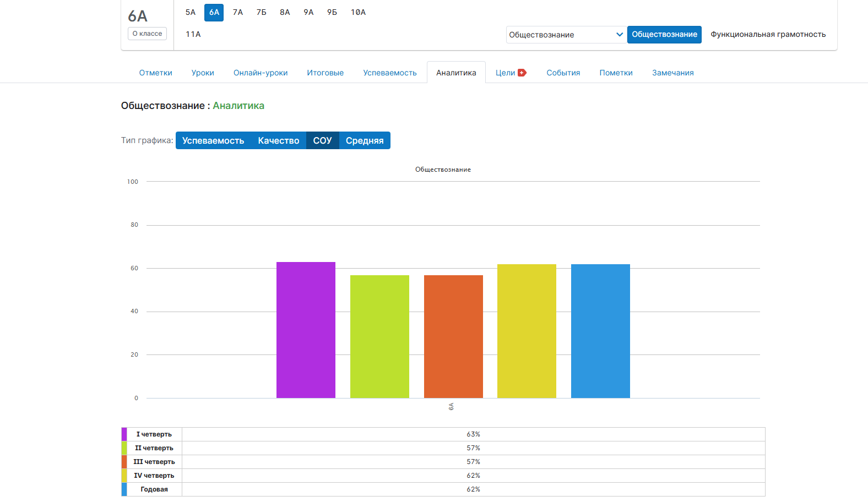Select the Средняя chart type
This screenshot has height=502, width=868.
pyautogui.click(x=364, y=141)
